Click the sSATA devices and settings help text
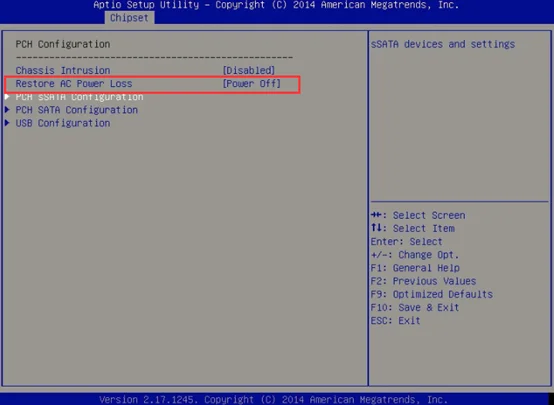Viewport: 554px width, 405px height. pyautogui.click(x=443, y=44)
